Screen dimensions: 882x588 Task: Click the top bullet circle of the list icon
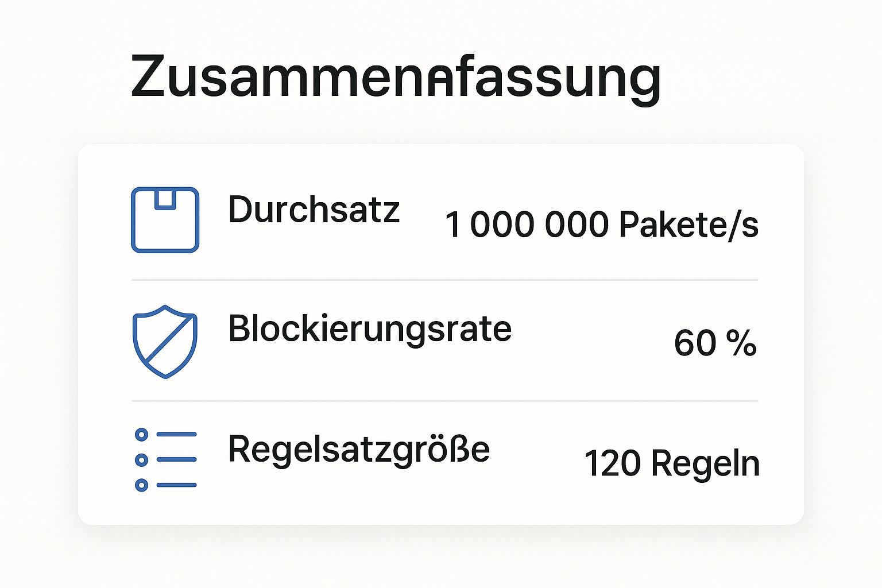pyautogui.click(x=142, y=435)
